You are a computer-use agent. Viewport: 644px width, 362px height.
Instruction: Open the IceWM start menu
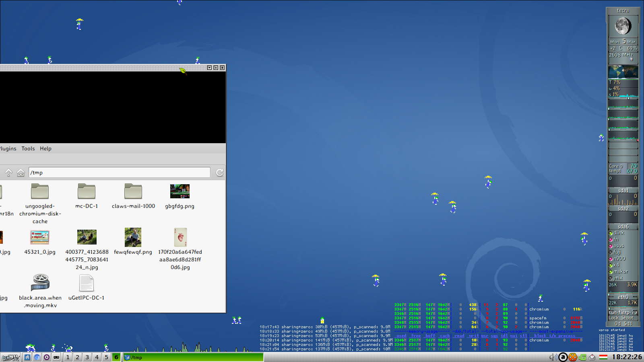(x=10, y=357)
